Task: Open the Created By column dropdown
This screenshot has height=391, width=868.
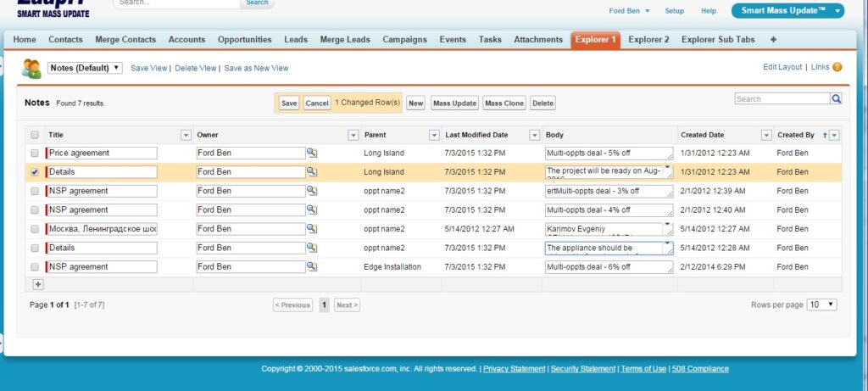Action: coord(834,135)
